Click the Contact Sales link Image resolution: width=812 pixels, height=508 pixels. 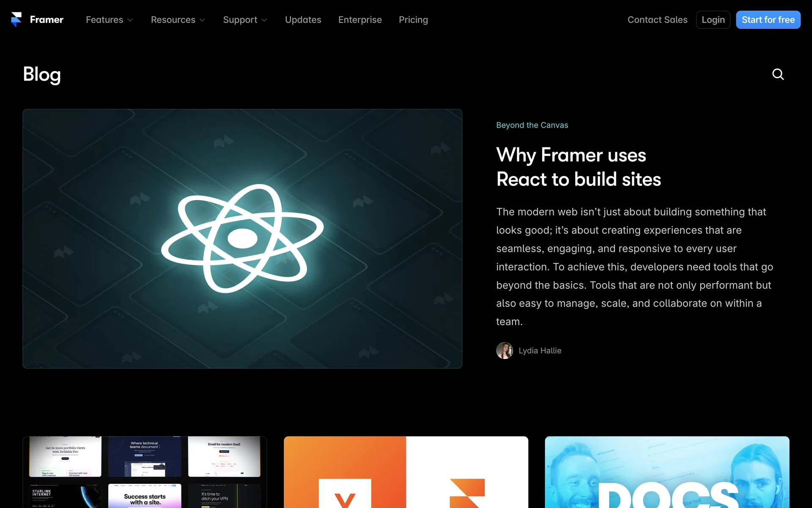coord(657,20)
